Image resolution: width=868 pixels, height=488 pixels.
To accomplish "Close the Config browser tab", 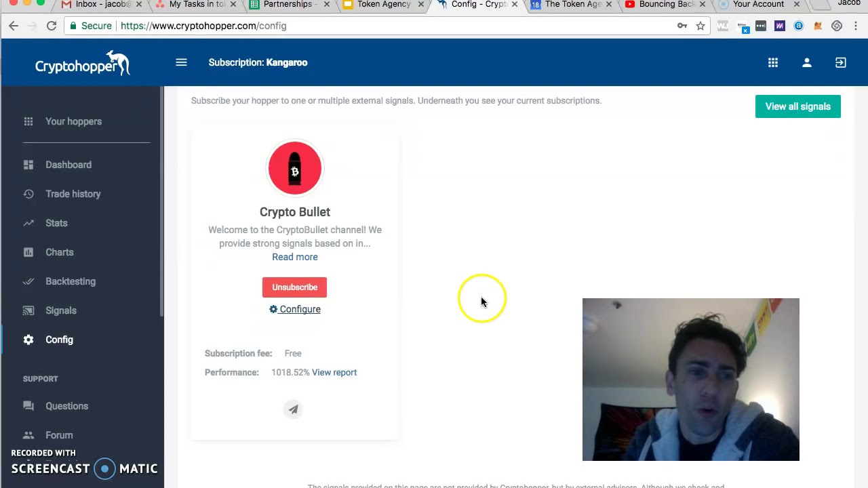I will (514, 5).
